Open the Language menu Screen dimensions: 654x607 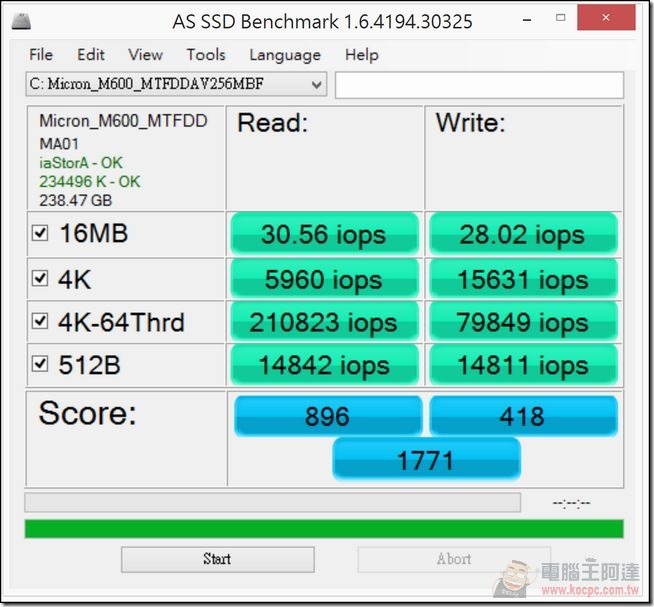pyautogui.click(x=285, y=55)
